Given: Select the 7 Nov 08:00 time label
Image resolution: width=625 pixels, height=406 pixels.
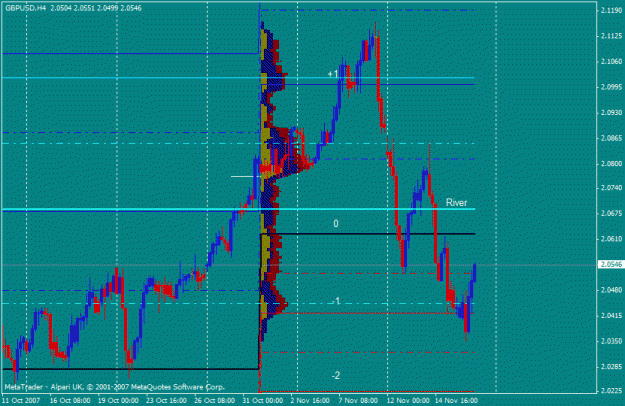Looking at the screenshot, I should pos(358,400).
